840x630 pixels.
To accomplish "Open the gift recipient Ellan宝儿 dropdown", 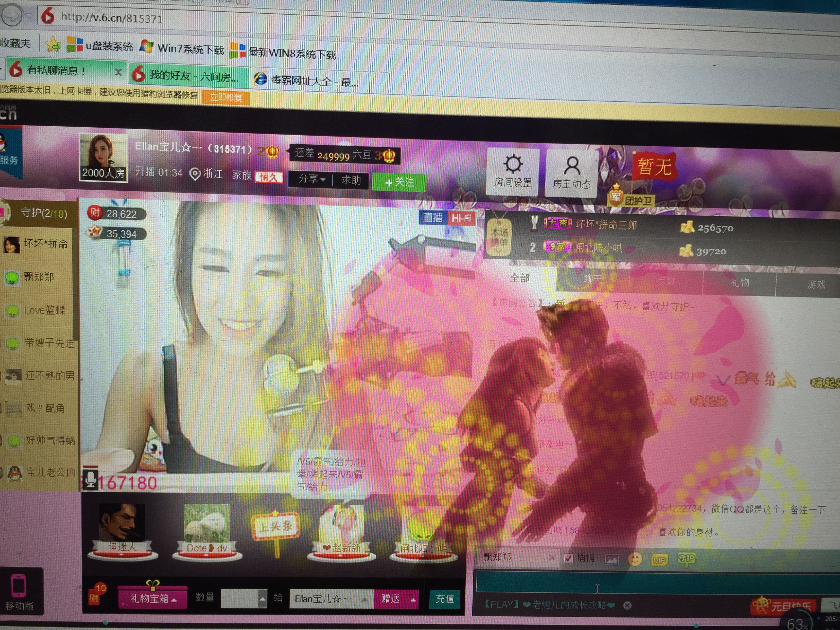I will click(330, 599).
